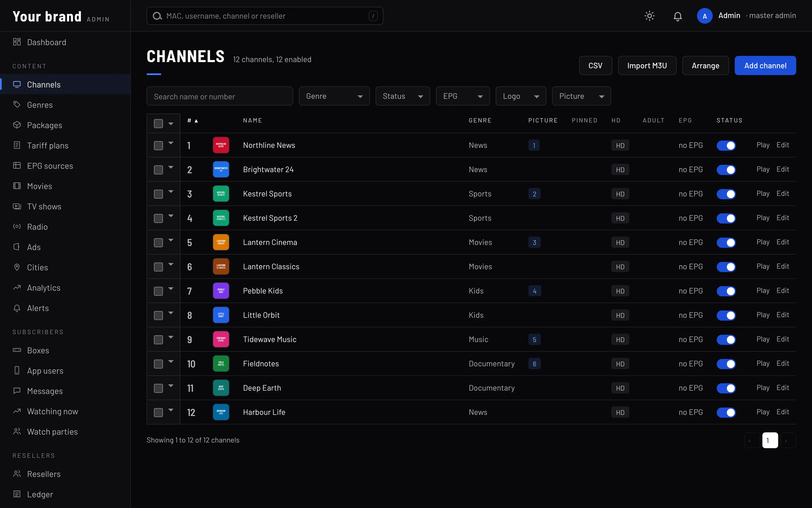Click Edit for Tidewave Music

tap(782, 339)
